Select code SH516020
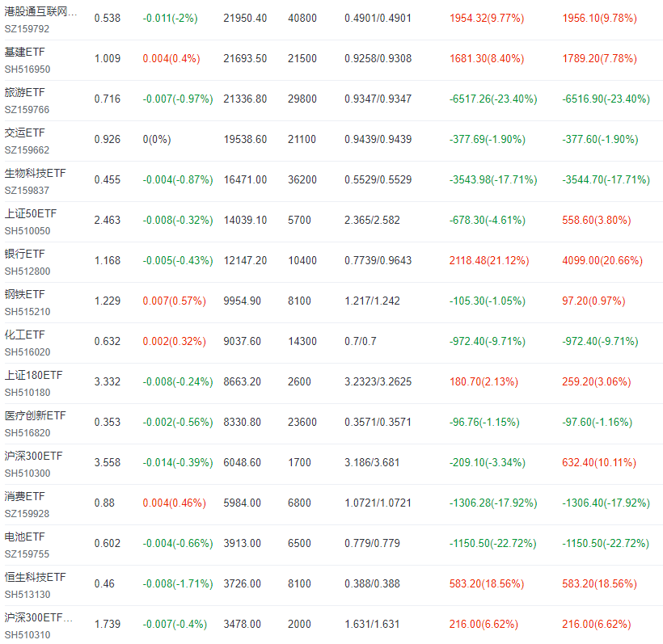The width and height of the screenshot is (663, 644). [27, 352]
